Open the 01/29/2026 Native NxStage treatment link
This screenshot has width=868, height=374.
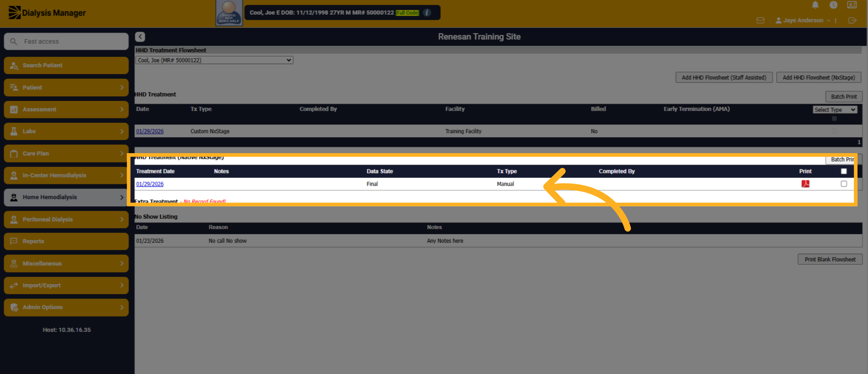click(150, 184)
